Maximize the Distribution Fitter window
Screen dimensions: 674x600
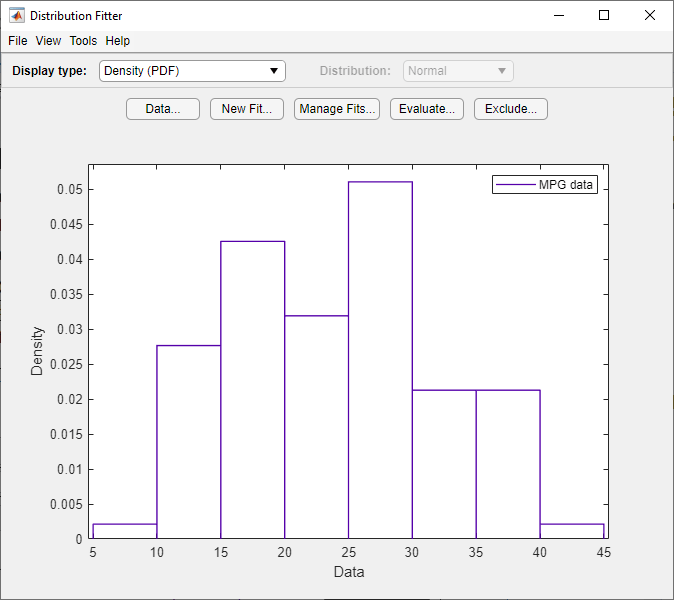(604, 15)
